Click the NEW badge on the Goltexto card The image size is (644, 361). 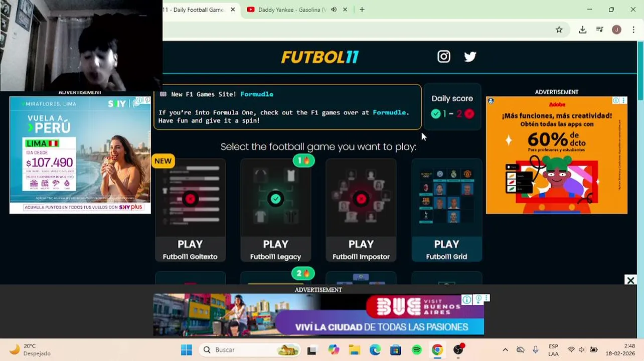point(163,161)
